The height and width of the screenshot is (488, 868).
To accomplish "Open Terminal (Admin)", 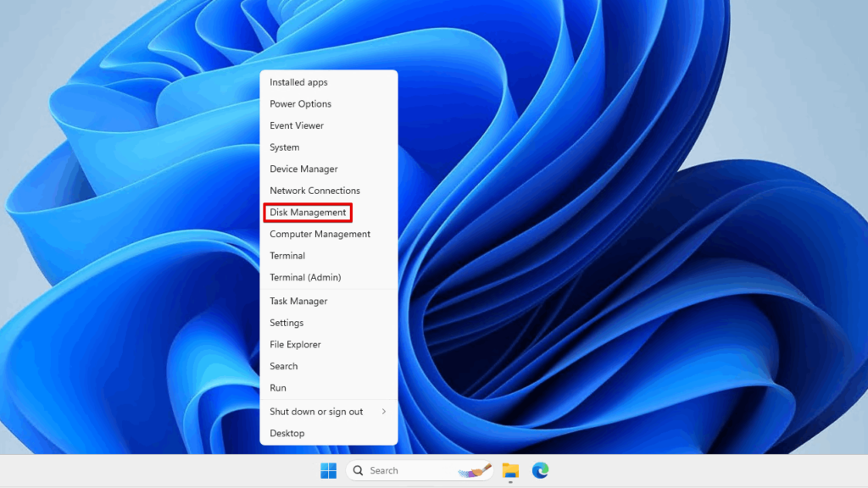I will click(x=329, y=277).
